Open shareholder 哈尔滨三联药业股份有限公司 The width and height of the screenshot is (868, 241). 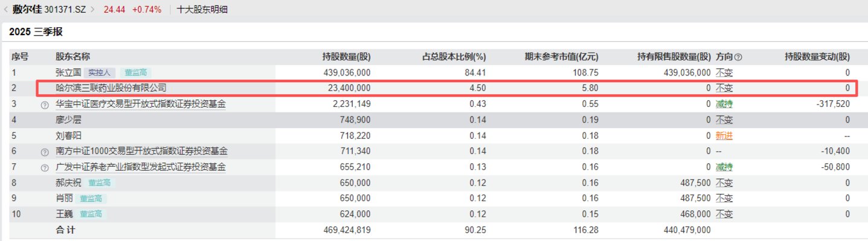[x=111, y=88]
